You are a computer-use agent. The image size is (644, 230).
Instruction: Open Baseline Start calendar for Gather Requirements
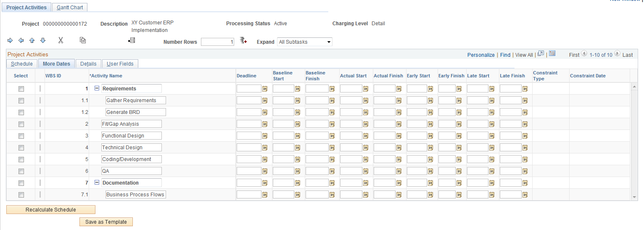pyautogui.click(x=297, y=100)
